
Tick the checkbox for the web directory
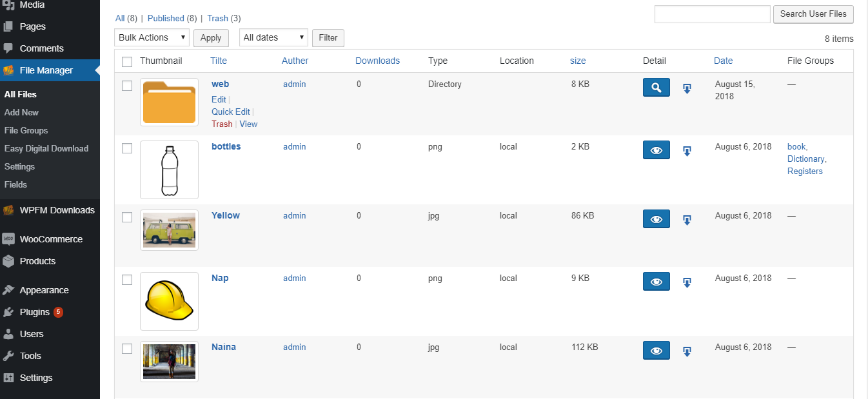[127, 86]
